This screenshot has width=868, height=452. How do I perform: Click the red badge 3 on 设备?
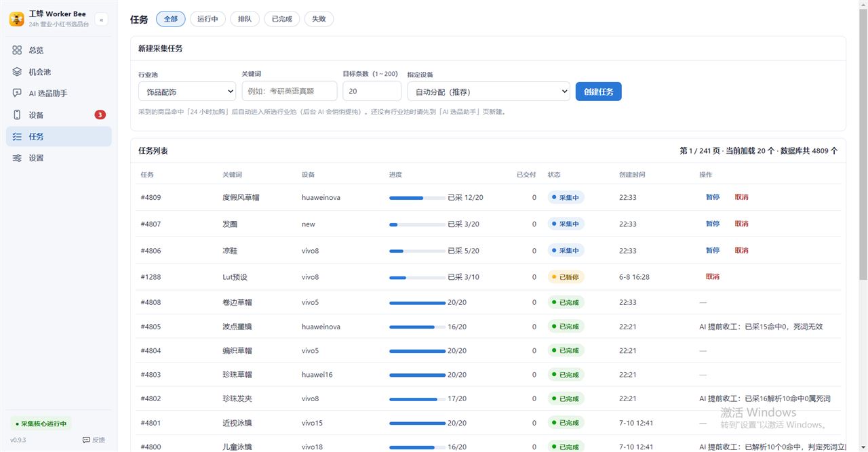tap(100, 115)
